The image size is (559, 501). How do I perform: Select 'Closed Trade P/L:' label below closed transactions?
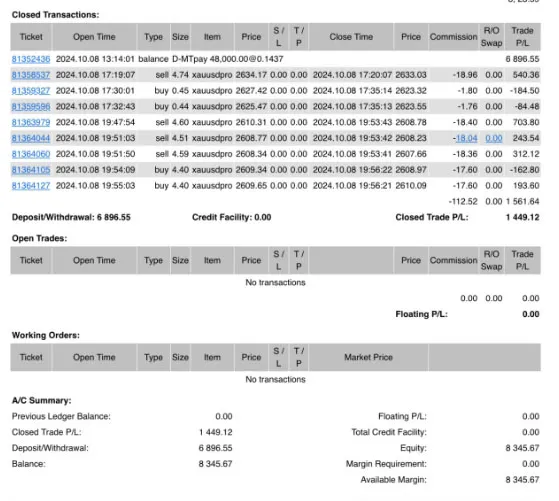click(x=432, y=218)
